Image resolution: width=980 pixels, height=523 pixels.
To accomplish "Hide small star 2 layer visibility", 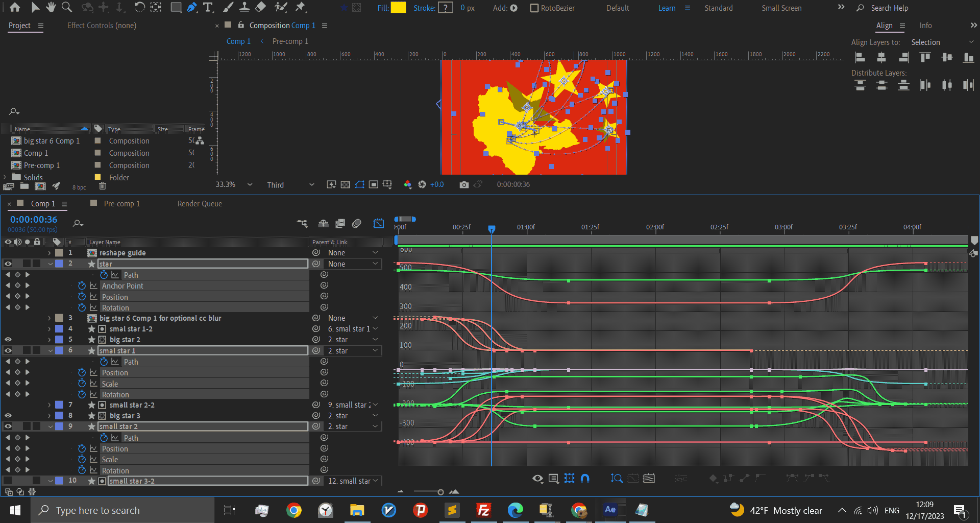I will tap(8, 426).
